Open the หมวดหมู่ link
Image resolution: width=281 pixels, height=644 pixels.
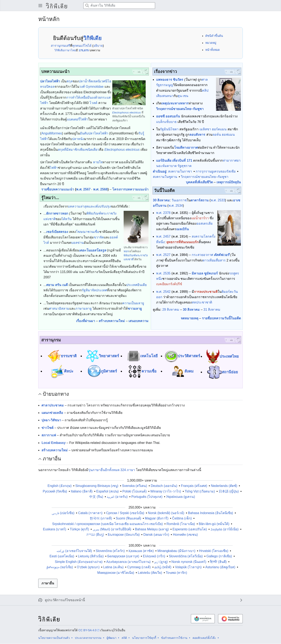pyautogui.click(x=211, y=43)
